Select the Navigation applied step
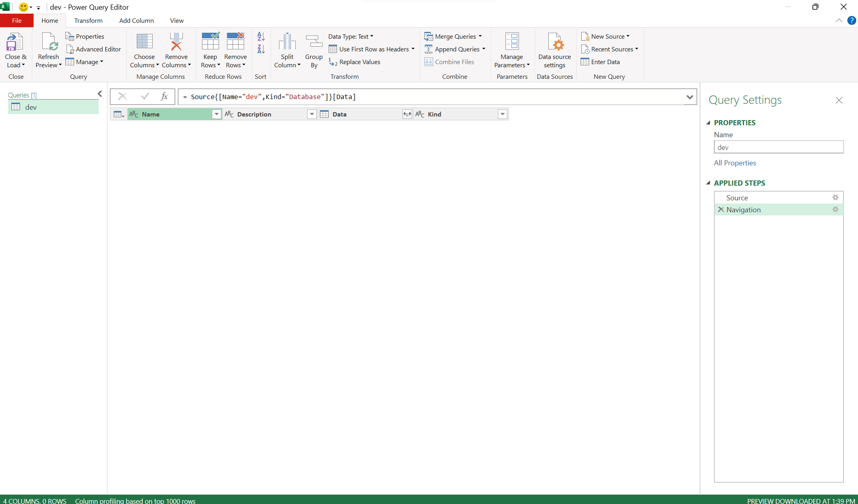858x504 pixels. (778, 210)
